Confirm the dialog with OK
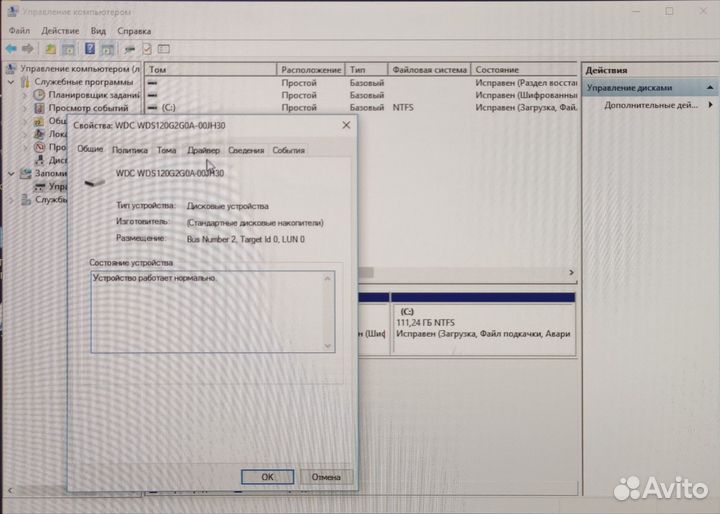 click(267, 477)
